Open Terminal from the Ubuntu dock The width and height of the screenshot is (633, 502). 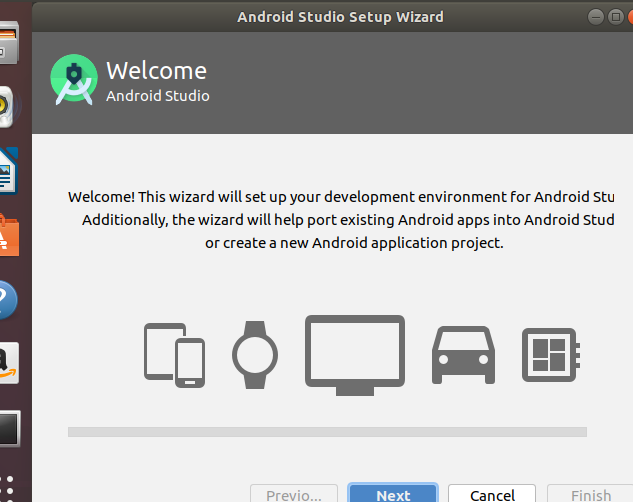[10, 429]
